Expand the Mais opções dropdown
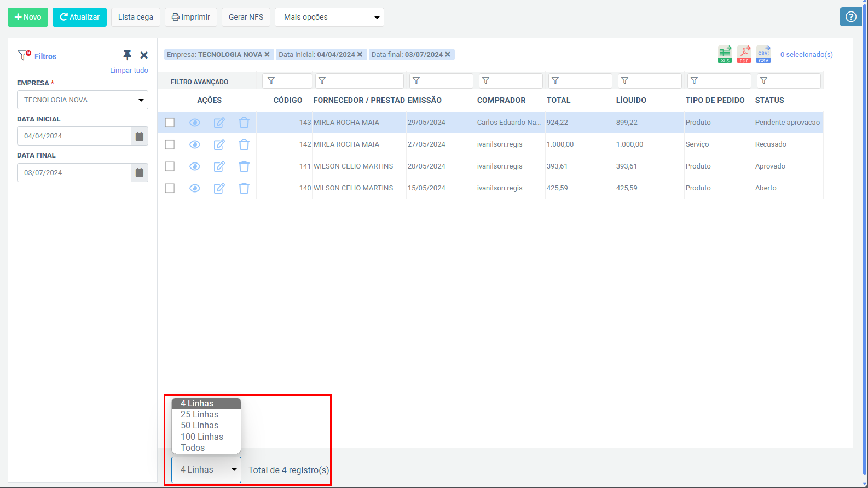 (x=329, y=17)
